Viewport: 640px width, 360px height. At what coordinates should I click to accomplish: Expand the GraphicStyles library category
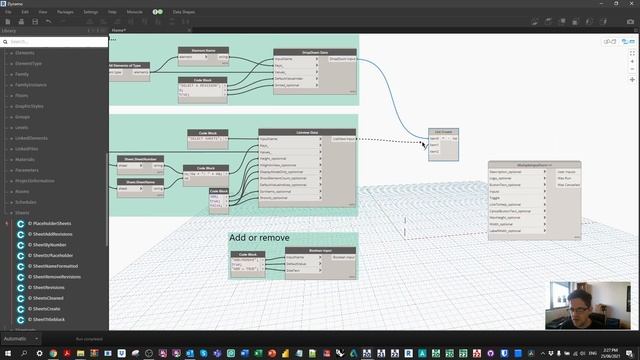pos(11,106)
